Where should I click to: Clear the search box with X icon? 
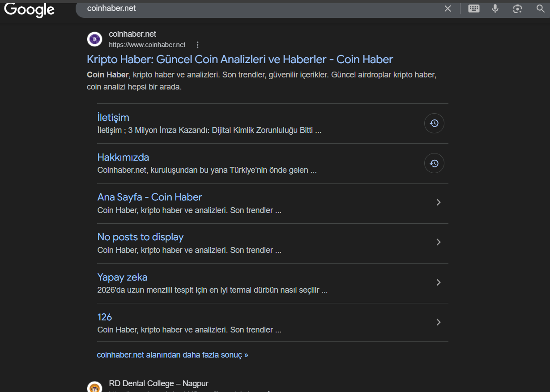448,9
